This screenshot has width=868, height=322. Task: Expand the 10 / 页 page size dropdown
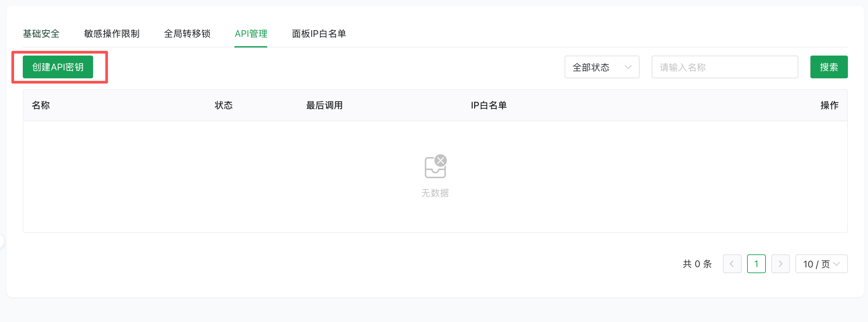point(821,264)
